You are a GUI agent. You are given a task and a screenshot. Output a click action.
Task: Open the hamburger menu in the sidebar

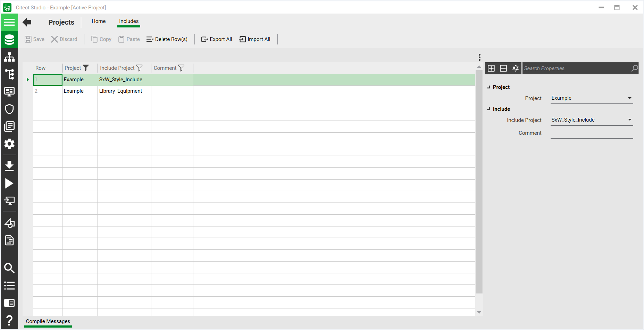9,22
